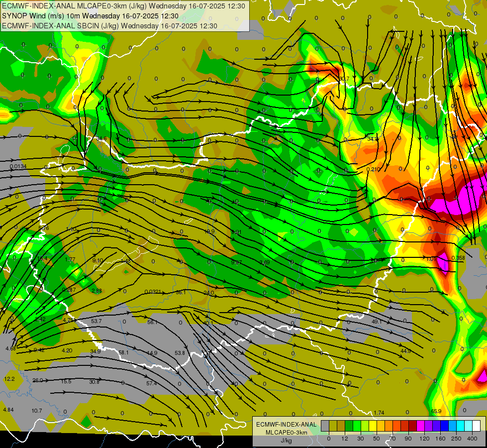The width and height of the screenshot is (487, 448).
Task: Click map value 65.9
Action: (436, 411)
